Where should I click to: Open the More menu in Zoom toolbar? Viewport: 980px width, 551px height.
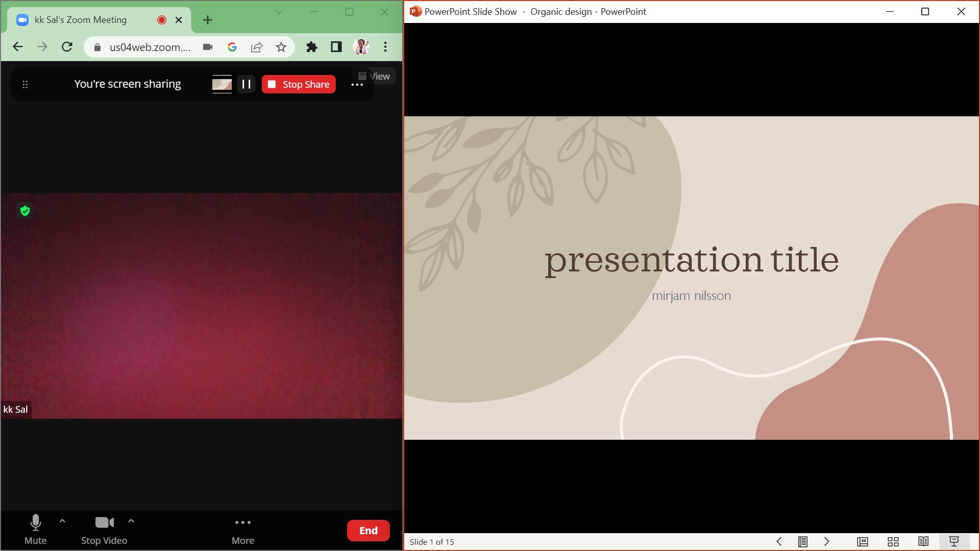pos(242,529)
